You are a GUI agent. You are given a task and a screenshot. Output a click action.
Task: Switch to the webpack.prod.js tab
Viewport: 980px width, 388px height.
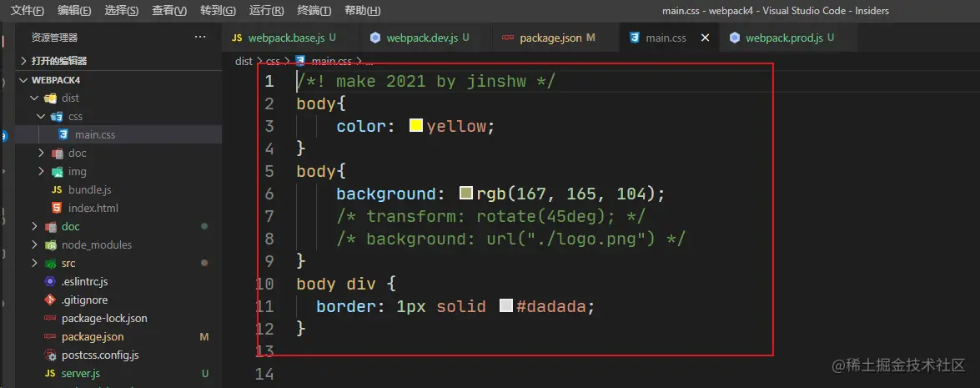tap(789, 38)
